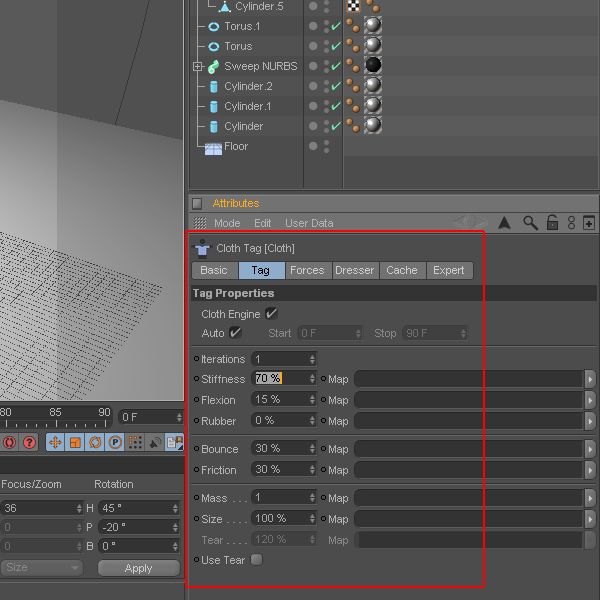Click the Friction 30 % stepper arrows
The height and width of the screenshot is (600, 600).
click(312, 470)
